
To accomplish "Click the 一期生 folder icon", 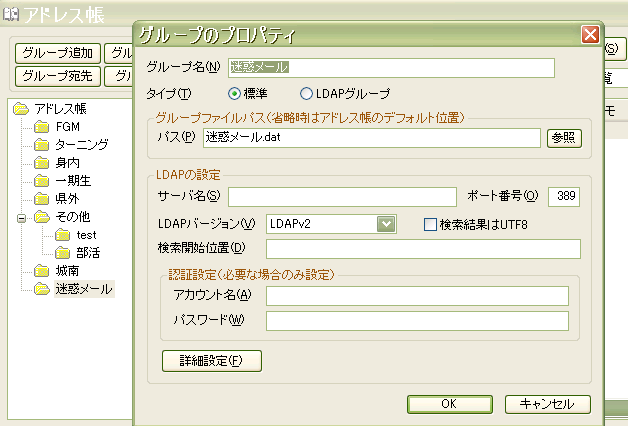I will 42,181.
